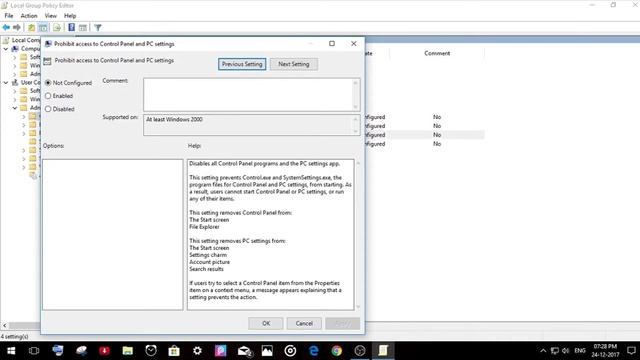
Task: Launch Google Chrome from the taskbar
Action: click(x=337, y=351)
